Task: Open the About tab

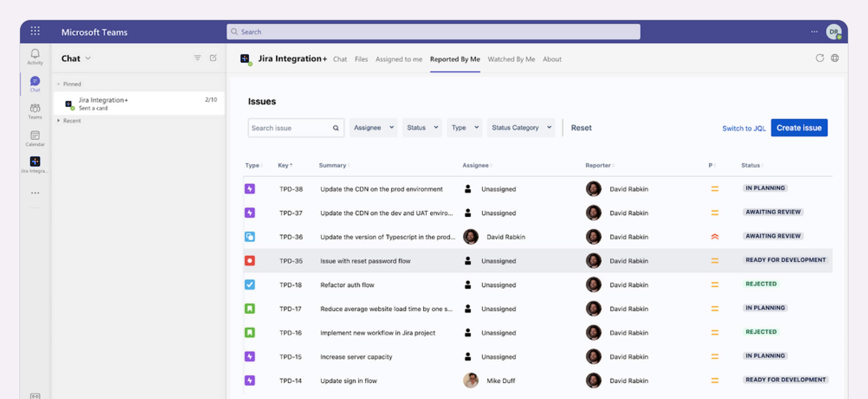Action: tap(552, 59)
